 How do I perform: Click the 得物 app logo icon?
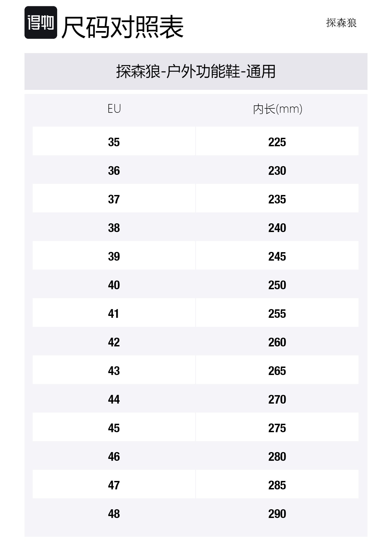pyautogui.click(x=41, y=23)
